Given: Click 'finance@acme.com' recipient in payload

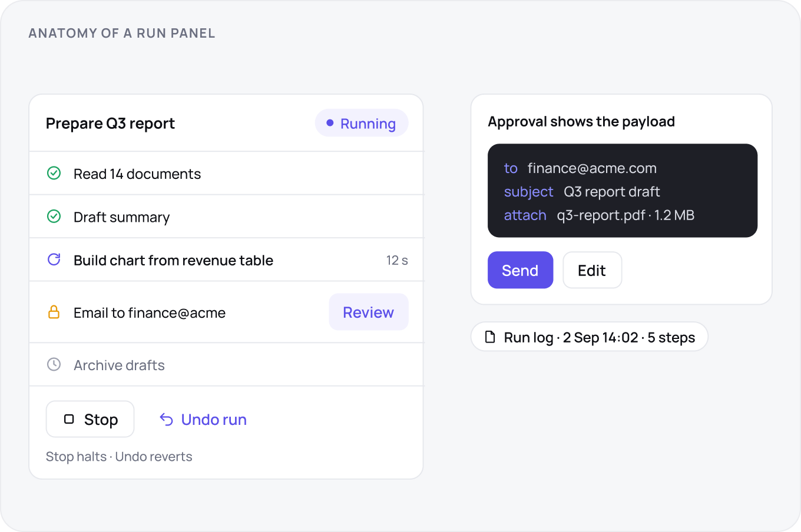Looking at the screenshot, I should [592, 168].
